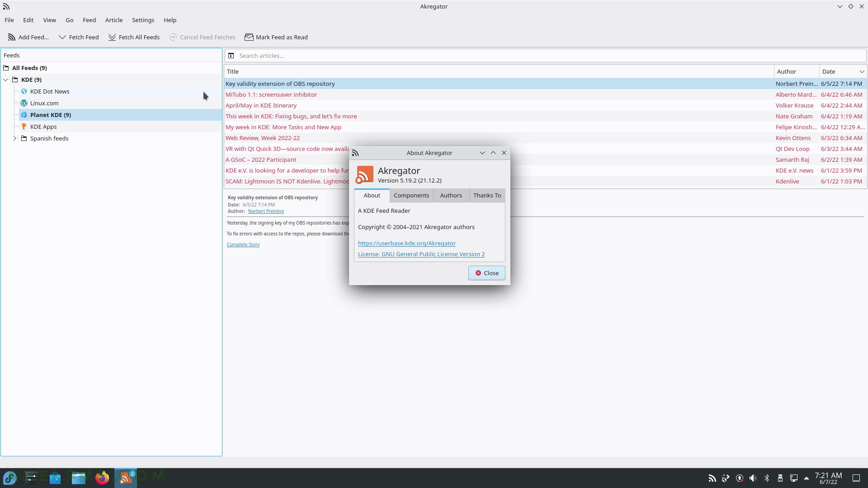868x488 pixels.
Task: Open the Help menu
Action: (170, 20)
